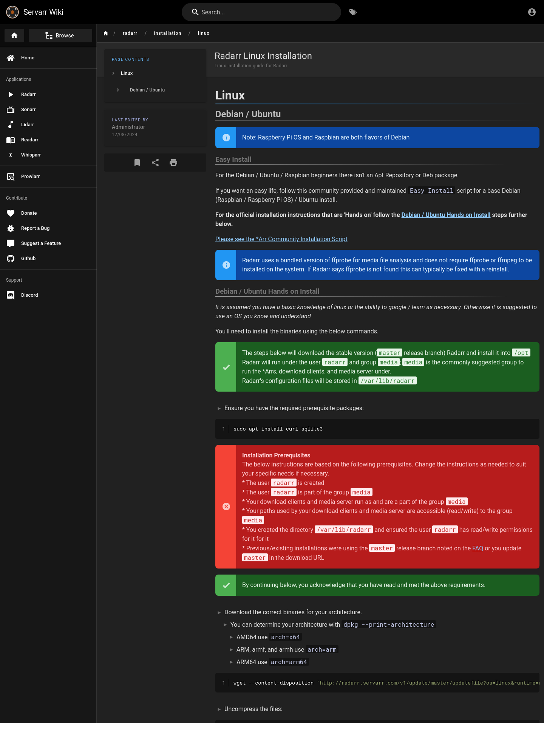The height and width of the screenshot is (756, 544).
Task: Open the *Arr Community Installation Script link
Action: (281, 239)
